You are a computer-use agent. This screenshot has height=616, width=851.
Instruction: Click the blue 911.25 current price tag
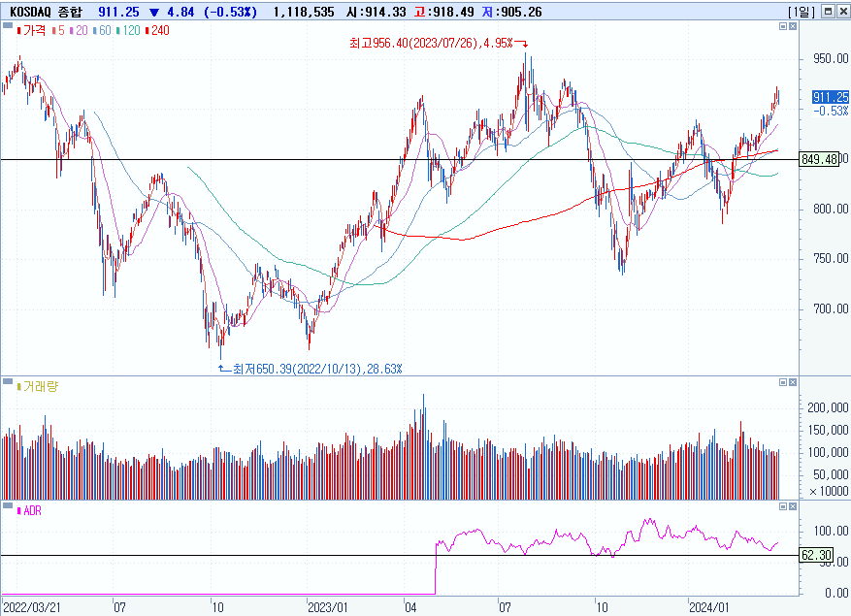click(831, 97)
